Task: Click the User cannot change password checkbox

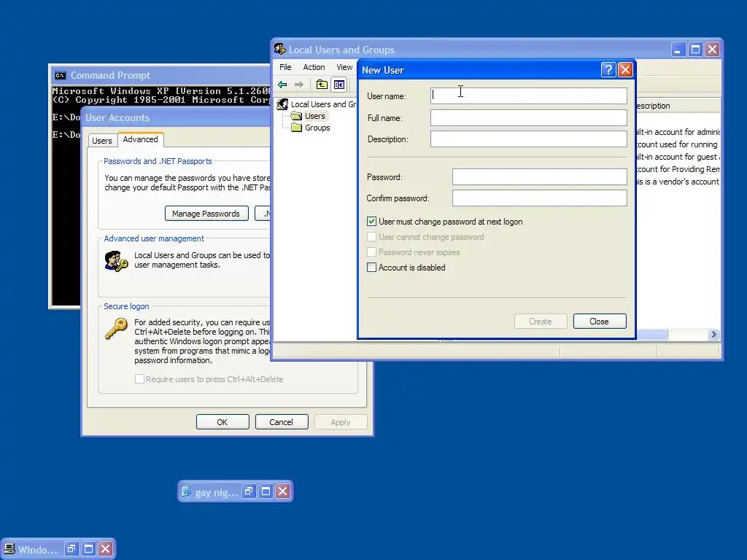Action: point(371,237)
